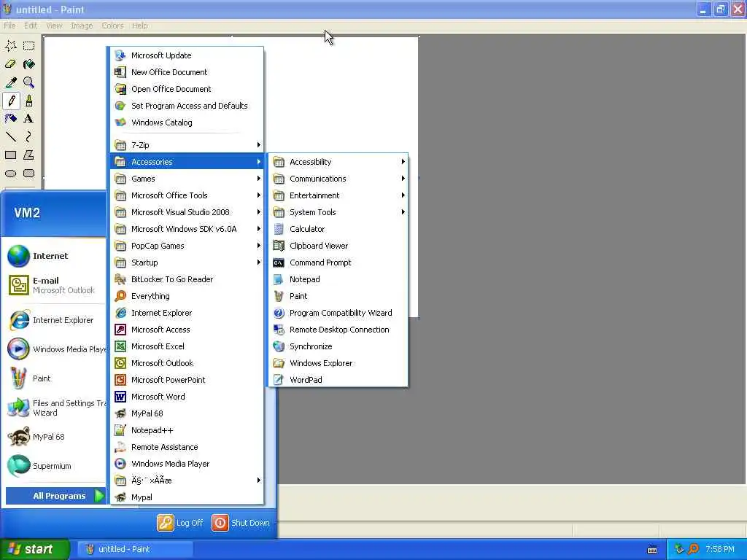Viewport: 747px width, 560px height.
Task: Open on-screen keyboard icon in taskbar
Action: 652,550
